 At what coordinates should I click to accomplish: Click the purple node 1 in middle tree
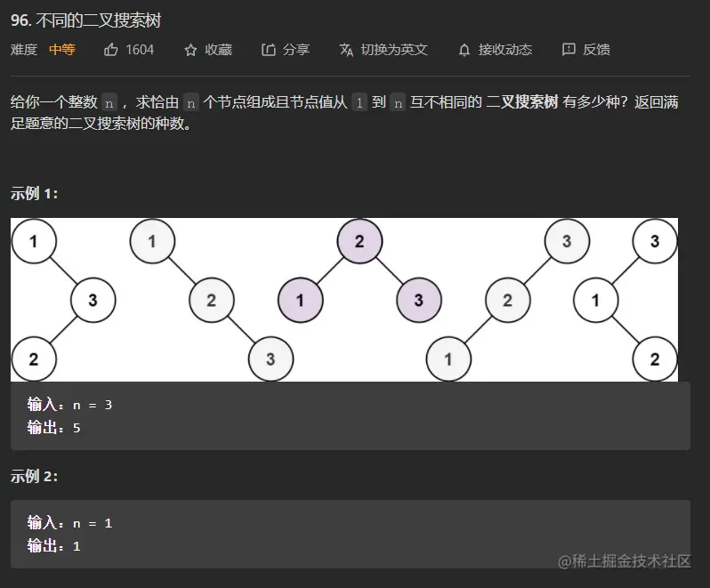tap(300, 300)
